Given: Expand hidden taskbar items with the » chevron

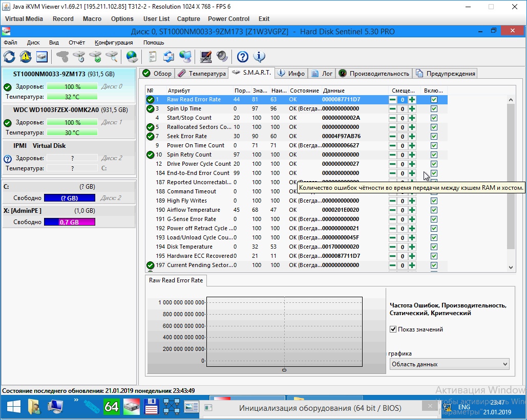Looking at the screenshot, I should (76, 400).
